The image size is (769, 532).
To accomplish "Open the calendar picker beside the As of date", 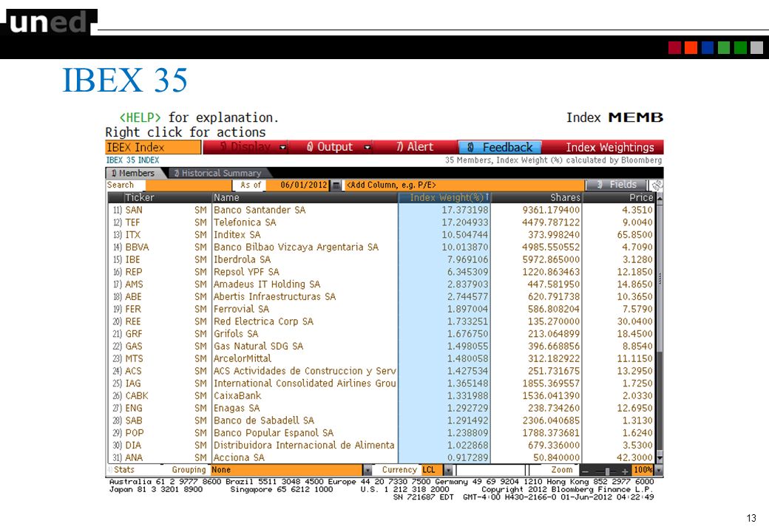I will pyautogui.click(x=336, y=185).
